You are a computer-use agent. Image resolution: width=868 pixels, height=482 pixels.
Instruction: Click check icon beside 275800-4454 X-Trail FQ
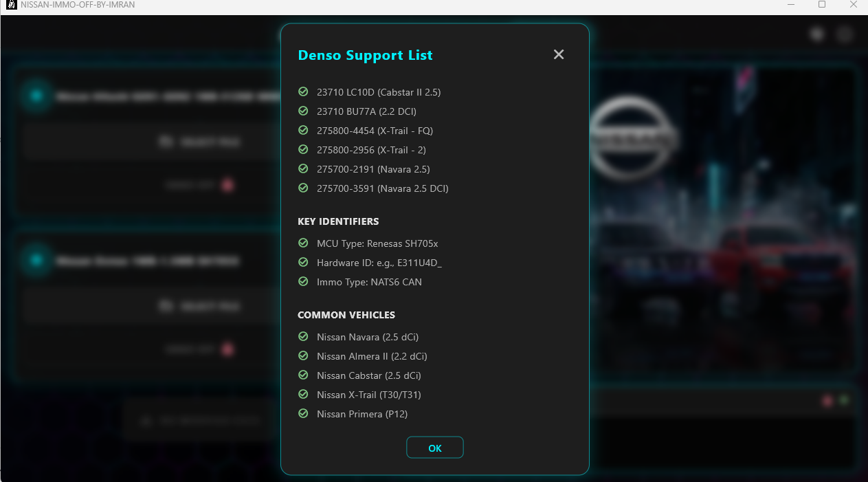click(x=303, y=130)
